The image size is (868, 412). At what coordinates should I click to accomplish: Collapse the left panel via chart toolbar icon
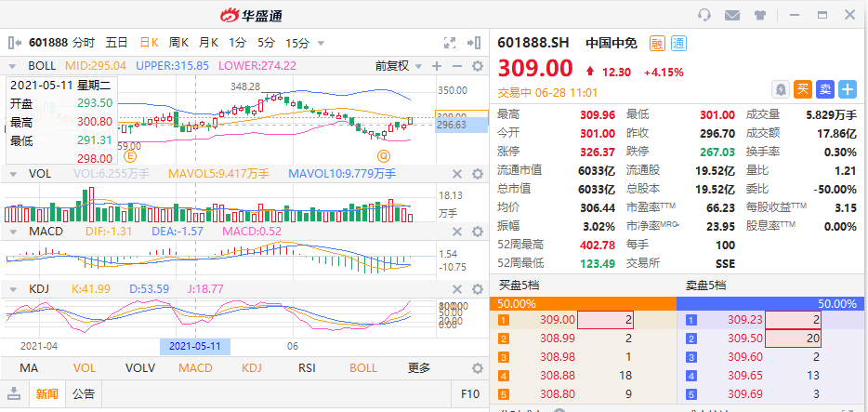(x=15, y=43)
